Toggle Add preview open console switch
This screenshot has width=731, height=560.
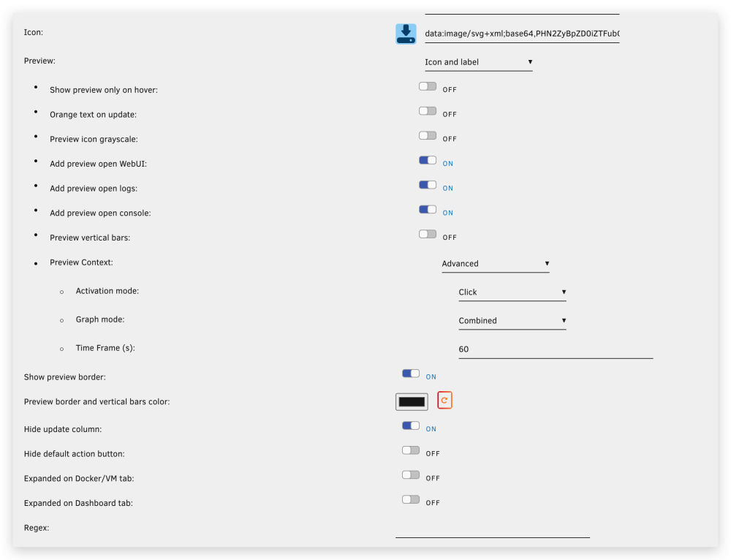click(x=428, y=209)
